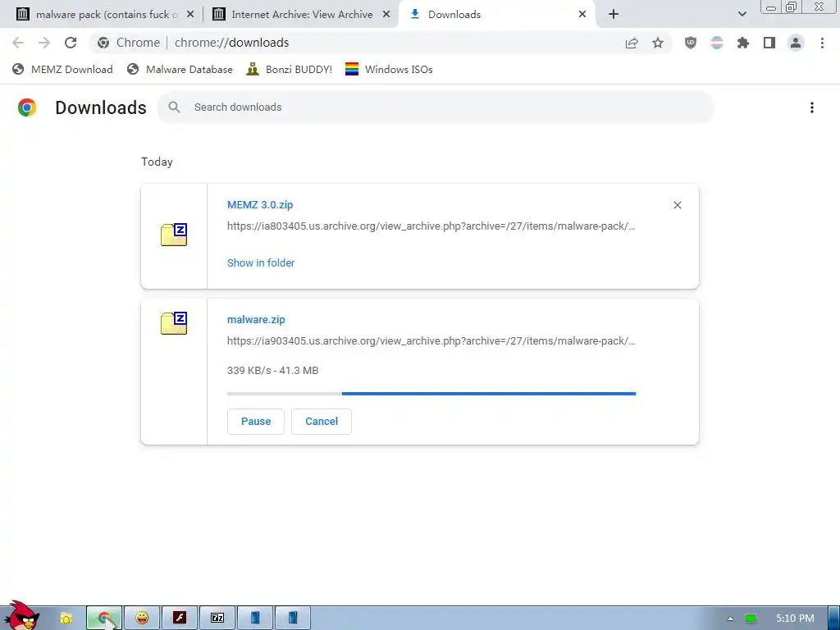Show hidden system tray icons
The height and width of the screenshot is (630, 840).
(729, 619)
